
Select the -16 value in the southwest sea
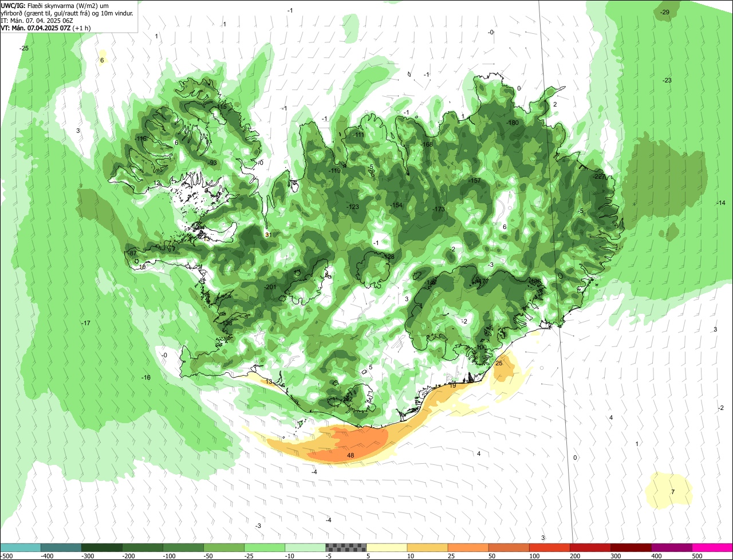point(146,377)
